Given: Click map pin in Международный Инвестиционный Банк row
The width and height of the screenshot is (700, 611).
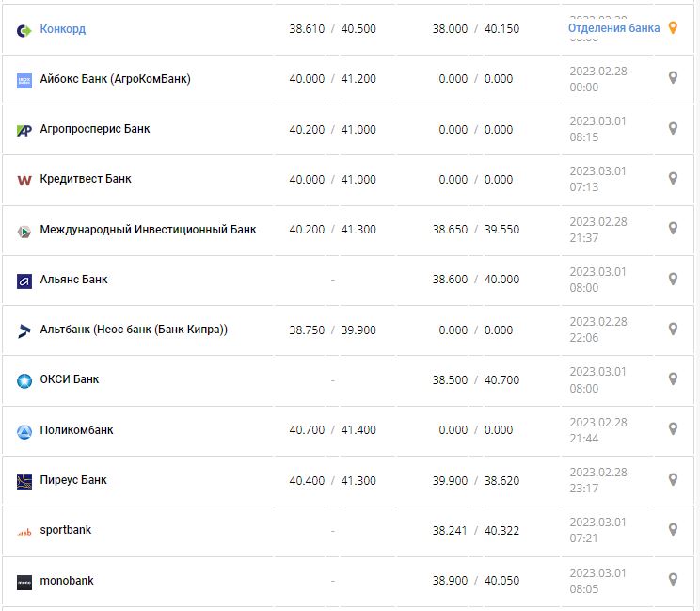Looking at the screenshot, I should click(x=673, y=229).
